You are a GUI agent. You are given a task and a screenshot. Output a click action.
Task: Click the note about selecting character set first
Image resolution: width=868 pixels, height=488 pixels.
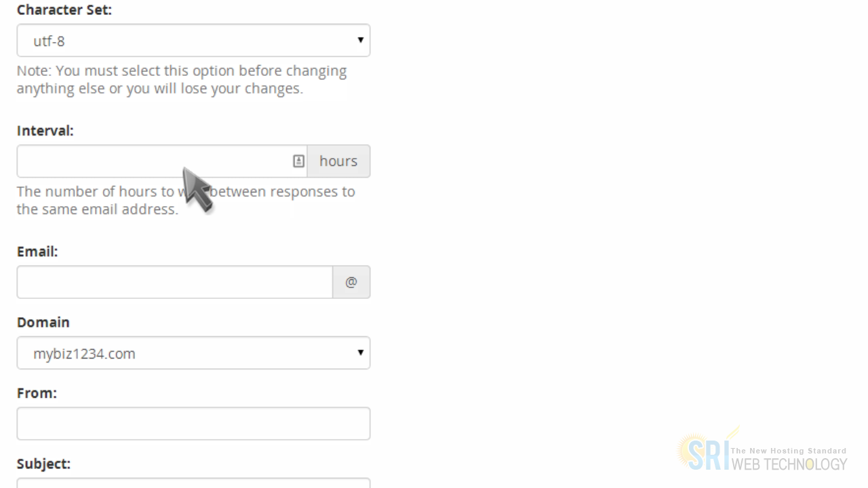pyautogui.click(x=182, y=79)
